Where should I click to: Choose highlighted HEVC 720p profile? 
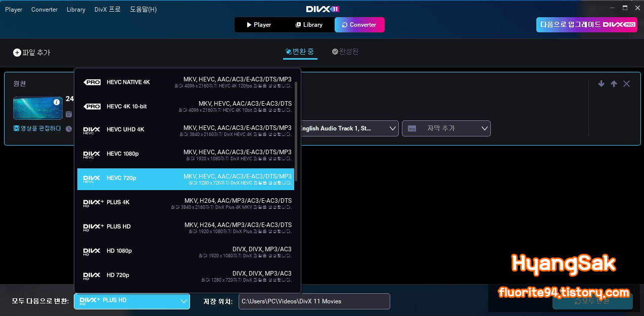(x=186, y=179)
